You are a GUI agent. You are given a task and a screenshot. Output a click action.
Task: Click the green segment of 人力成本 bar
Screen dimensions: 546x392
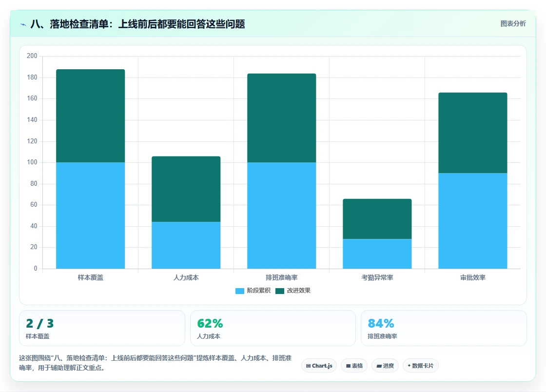186,189
